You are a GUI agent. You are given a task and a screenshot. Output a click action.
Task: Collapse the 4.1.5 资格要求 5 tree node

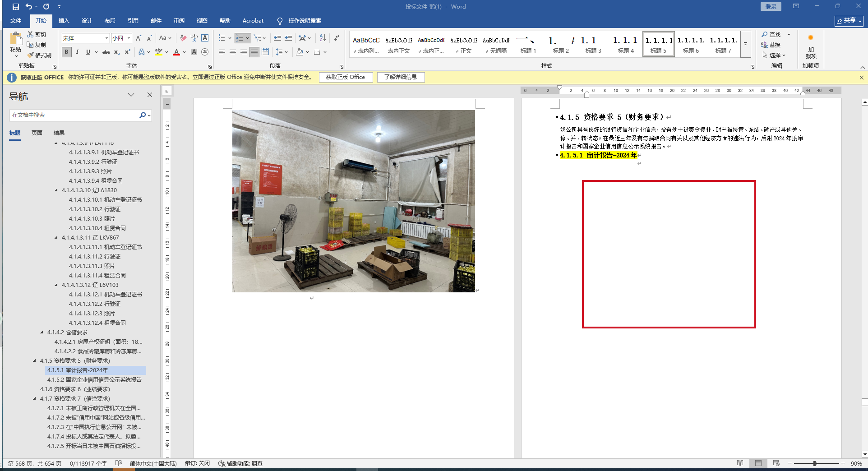pos(35,361)
